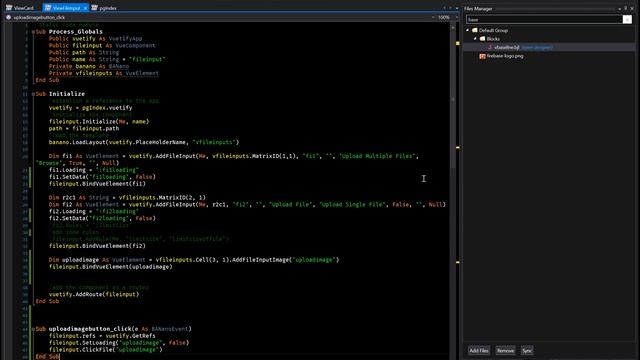Click 'path = fileinput.path' line

(x=84, y=129)
